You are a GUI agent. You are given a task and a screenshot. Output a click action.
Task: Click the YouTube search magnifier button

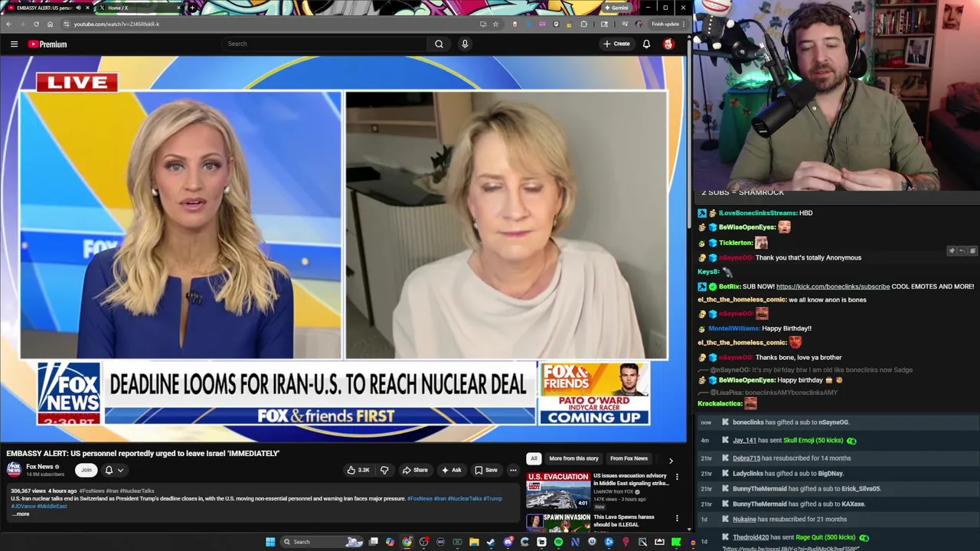click(x=439, y=44)
